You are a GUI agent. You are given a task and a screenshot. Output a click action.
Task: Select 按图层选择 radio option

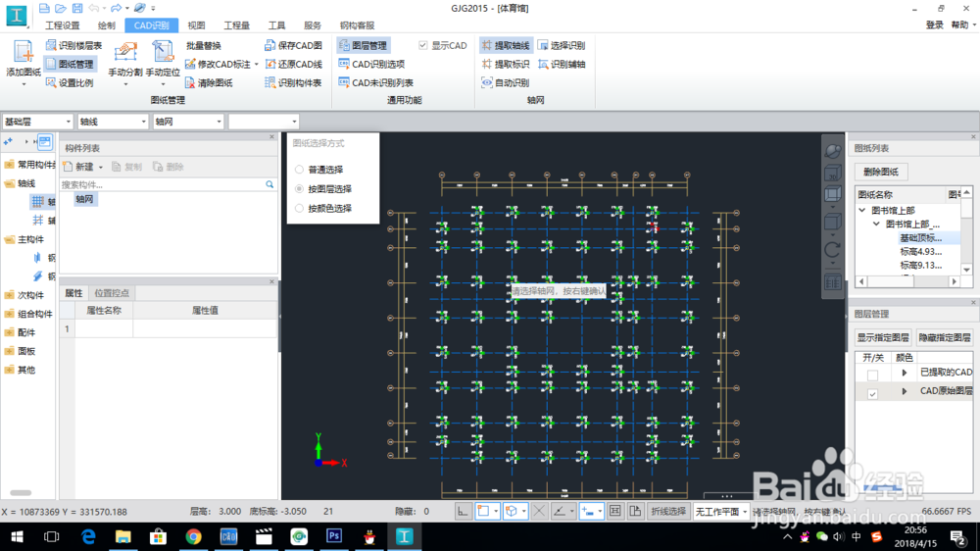tap(299, 189)
